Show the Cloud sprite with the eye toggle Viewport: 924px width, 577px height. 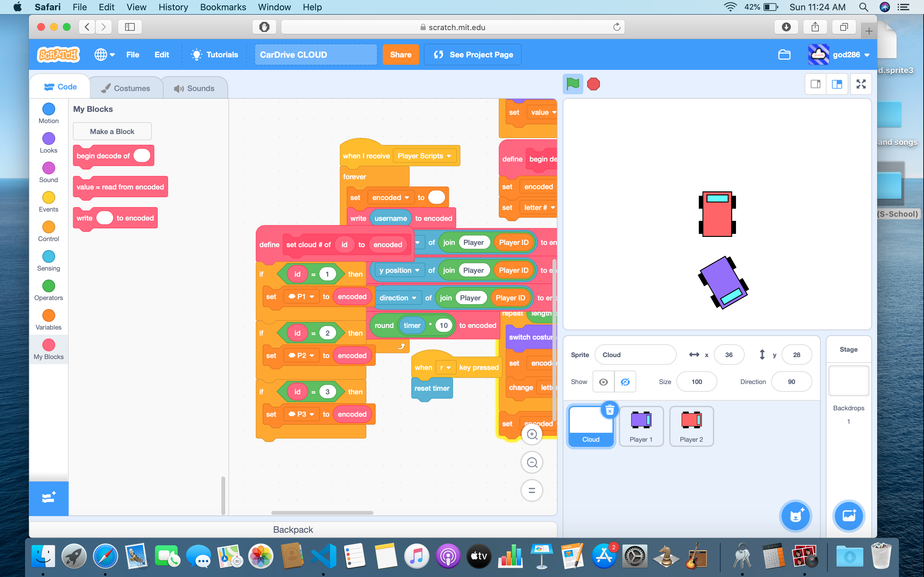(x=603, y=381)
